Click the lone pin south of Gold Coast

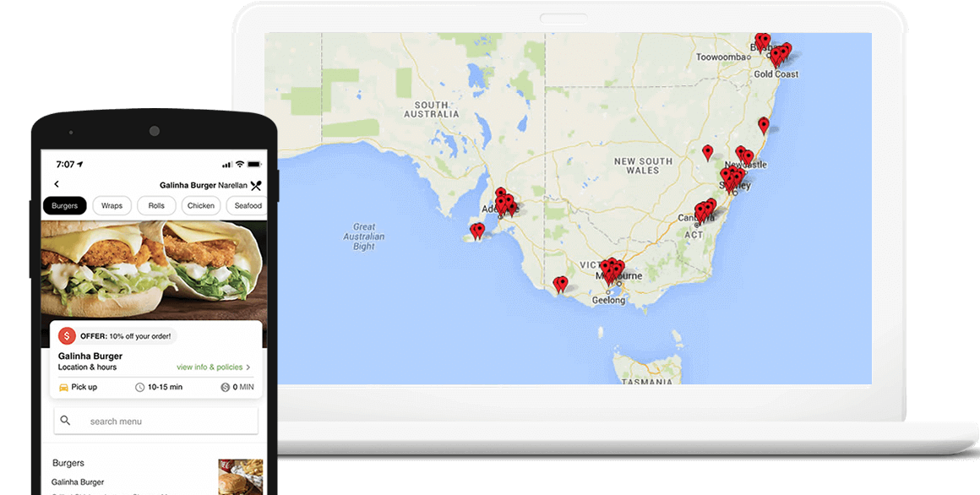[x=763, y=126]
